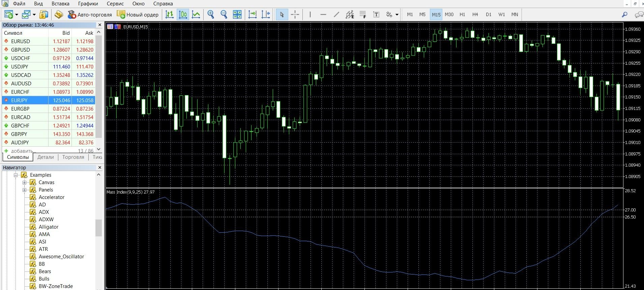Select the EURUSD row in Market Watch

pyautogui.click(x=49, y=41)
